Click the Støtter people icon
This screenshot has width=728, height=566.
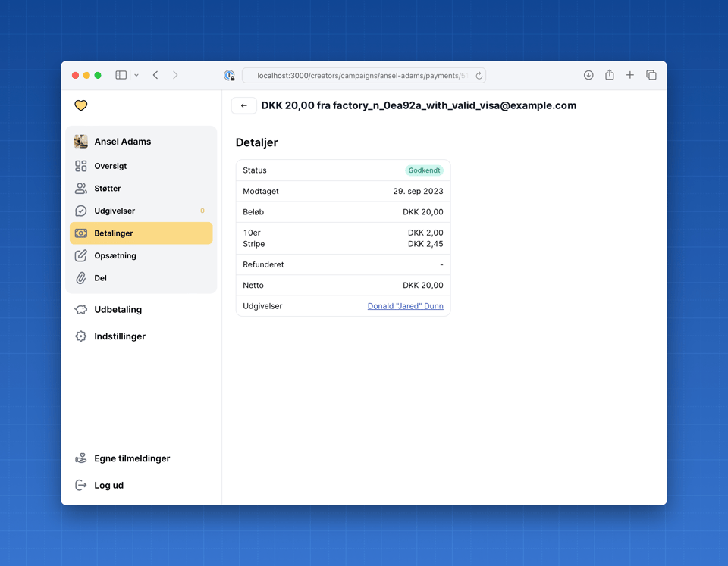81,189
